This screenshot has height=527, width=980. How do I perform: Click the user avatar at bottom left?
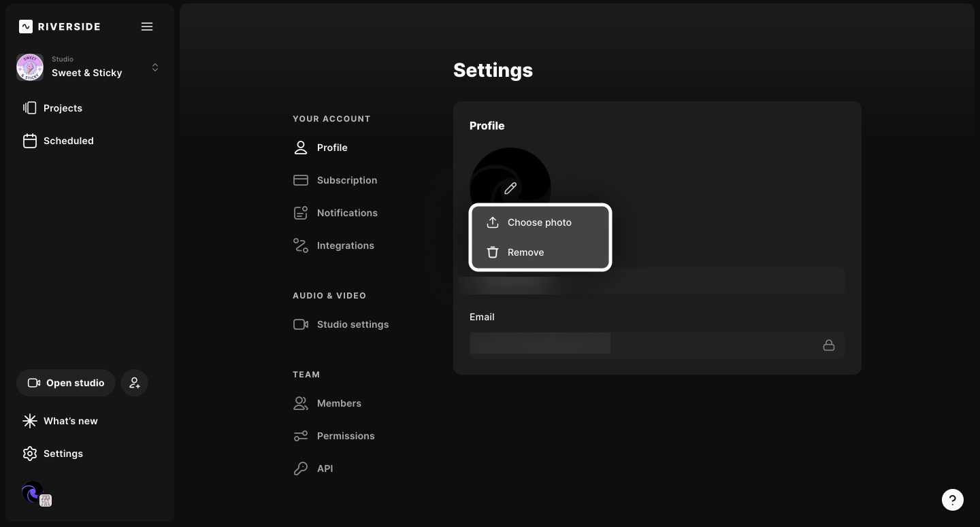(x=33, y=492)
